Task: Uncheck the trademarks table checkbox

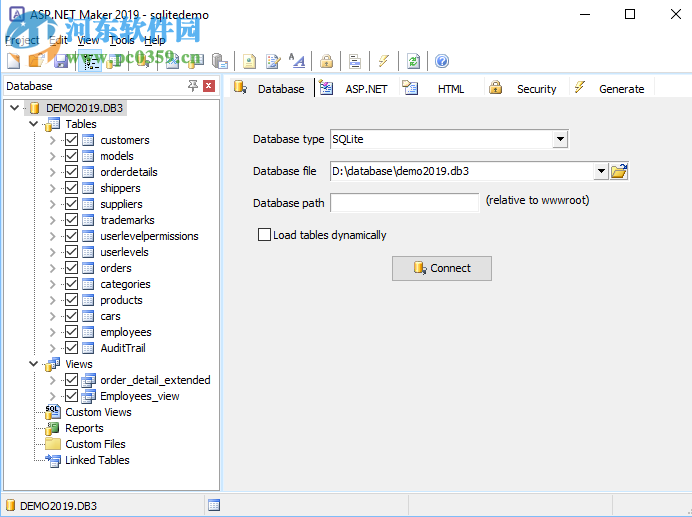Action: (71, 220)
